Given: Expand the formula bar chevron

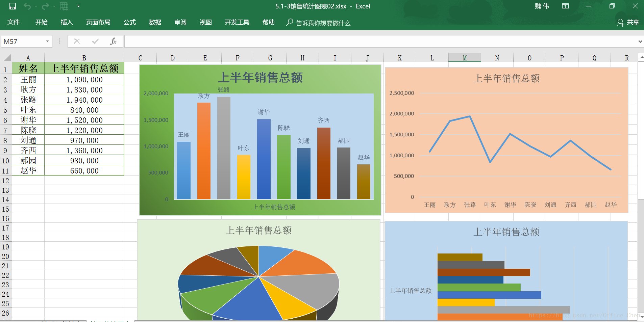Looking at the screenshot, I should pyautogui.click(x=640, y=42).
